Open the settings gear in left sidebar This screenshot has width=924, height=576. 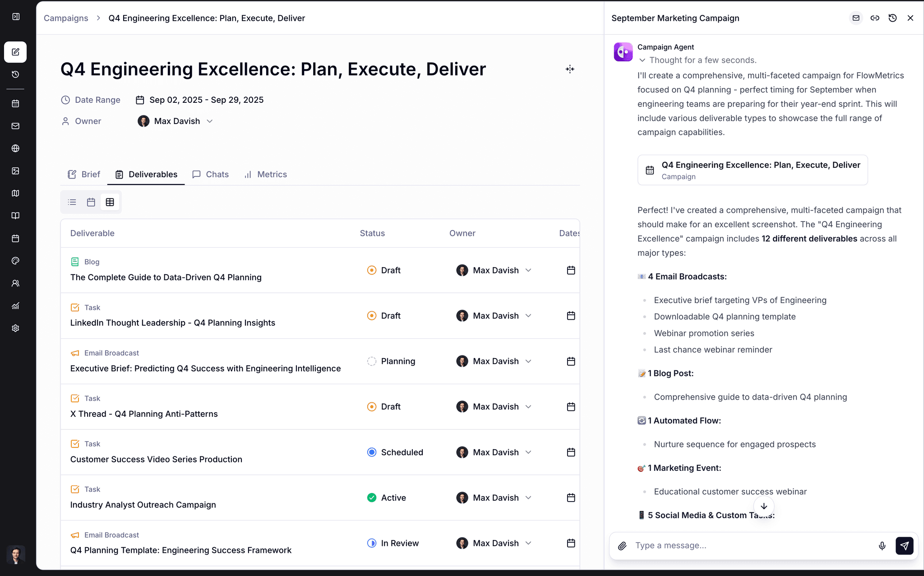15,328
